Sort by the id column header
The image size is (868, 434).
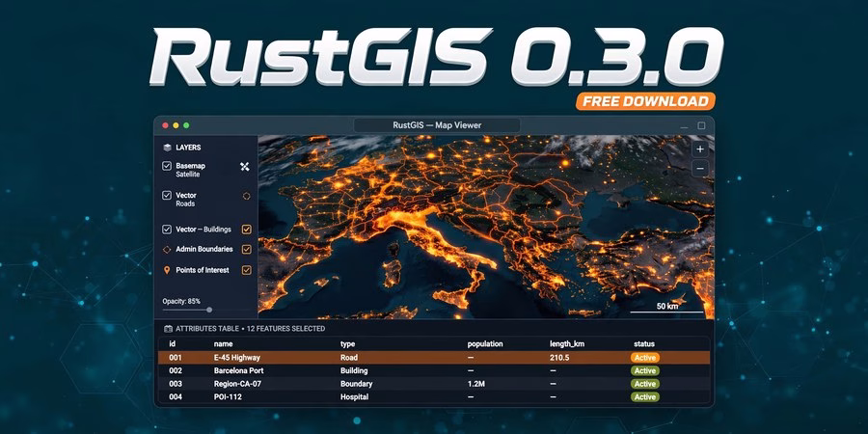click(x=173, y=344)
